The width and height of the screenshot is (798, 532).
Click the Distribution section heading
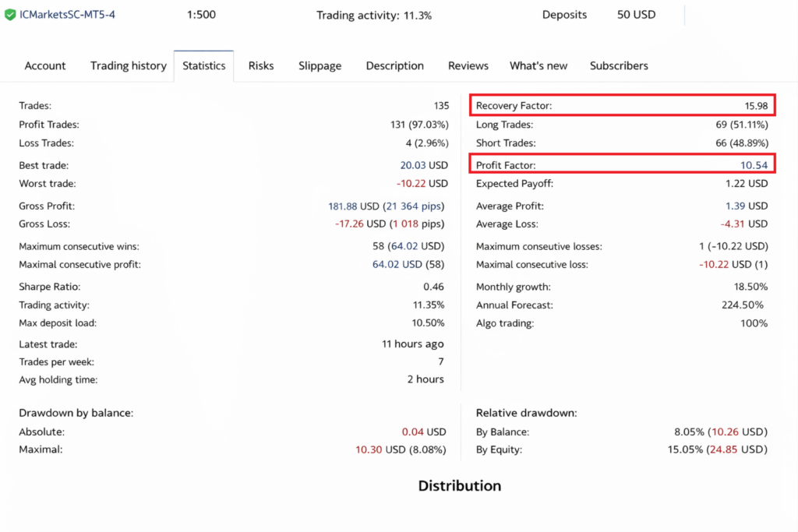(460, 486)
